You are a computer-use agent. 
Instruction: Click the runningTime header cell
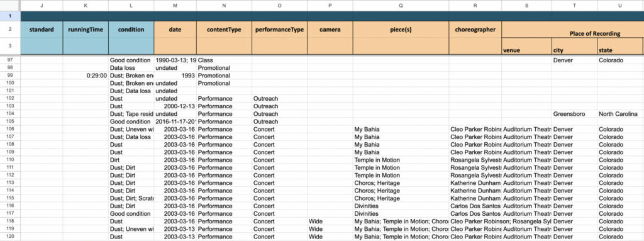(x=86, y=30)
